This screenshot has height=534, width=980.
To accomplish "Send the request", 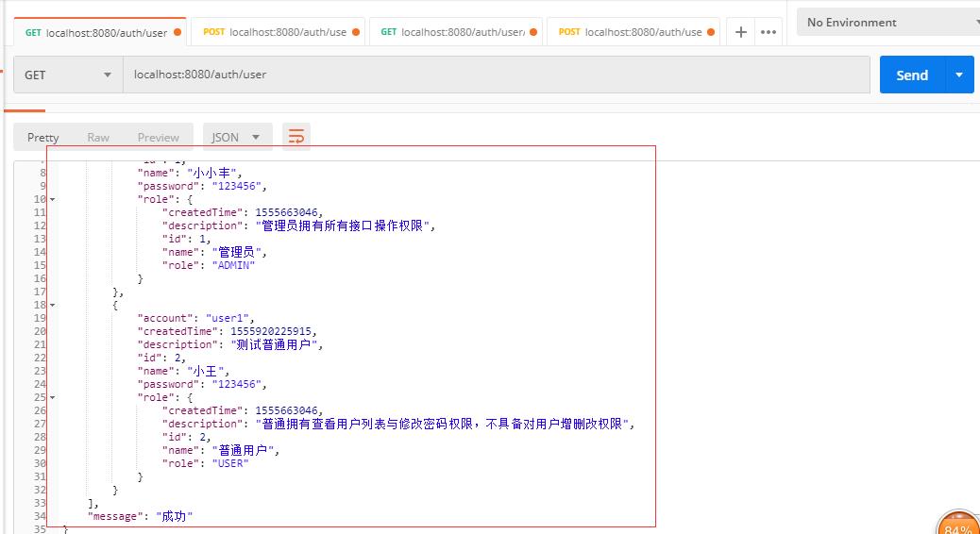I will 912,75.
